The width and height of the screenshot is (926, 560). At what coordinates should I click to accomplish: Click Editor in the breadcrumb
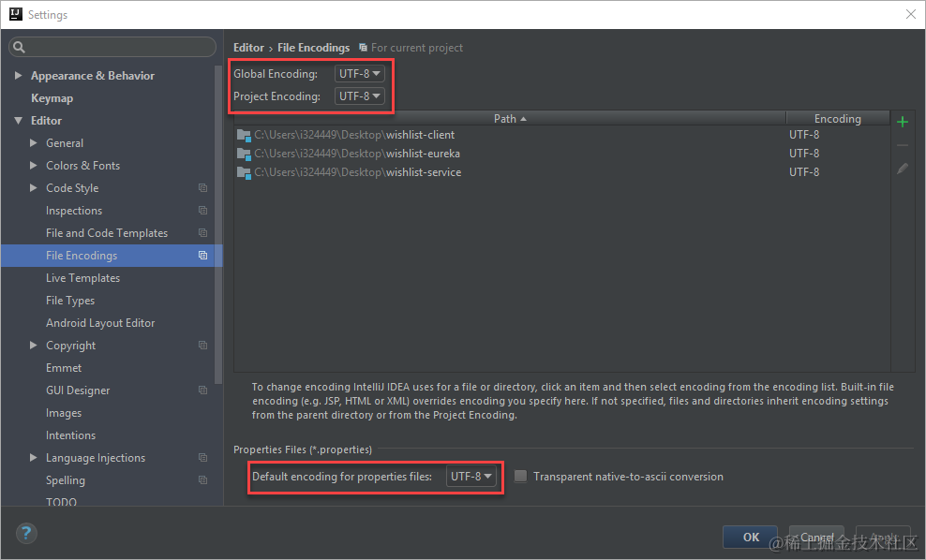pos(248,48)
